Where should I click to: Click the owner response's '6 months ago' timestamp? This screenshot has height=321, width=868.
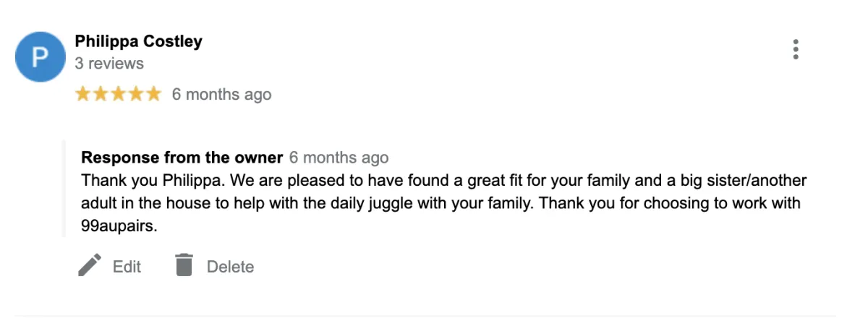click(x=339, y=158)
